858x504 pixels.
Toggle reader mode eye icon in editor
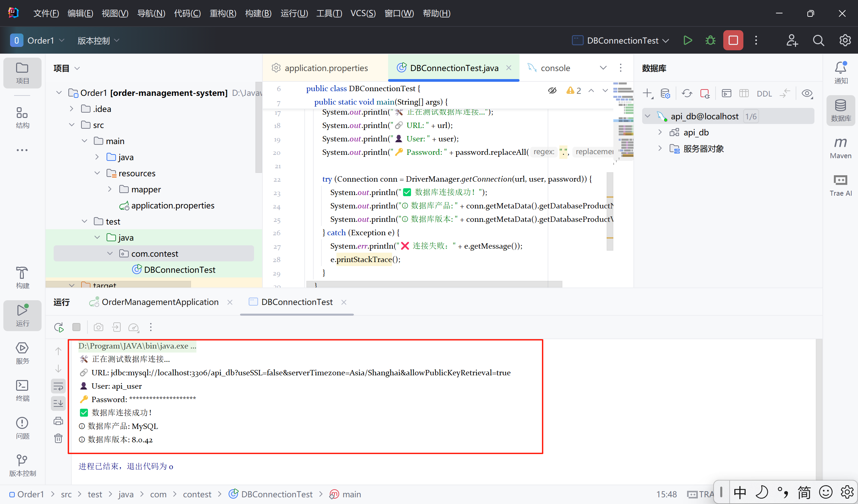tap(552, 90)
